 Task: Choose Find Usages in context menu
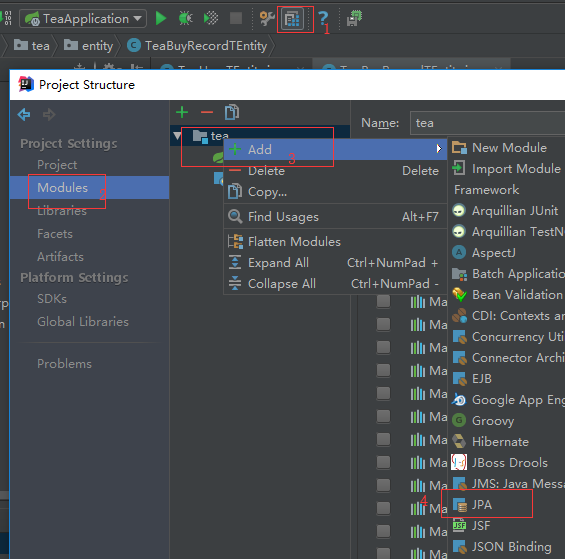(x=335, y=217)
